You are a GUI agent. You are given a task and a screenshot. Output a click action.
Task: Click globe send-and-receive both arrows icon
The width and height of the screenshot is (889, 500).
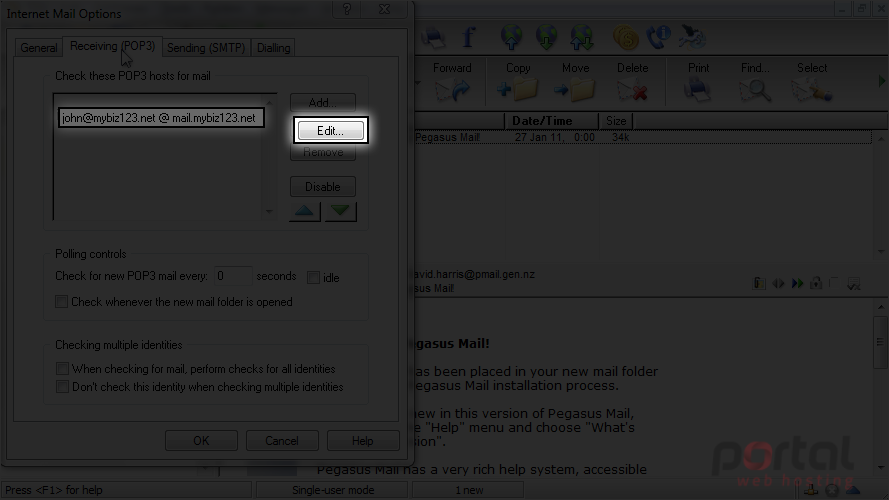click(x=582, y=37)
